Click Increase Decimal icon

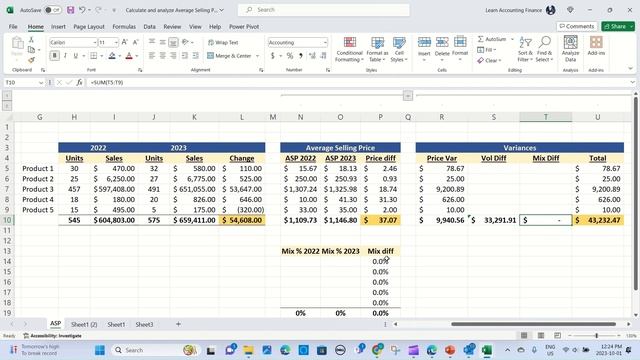click(x=312, y=56)
